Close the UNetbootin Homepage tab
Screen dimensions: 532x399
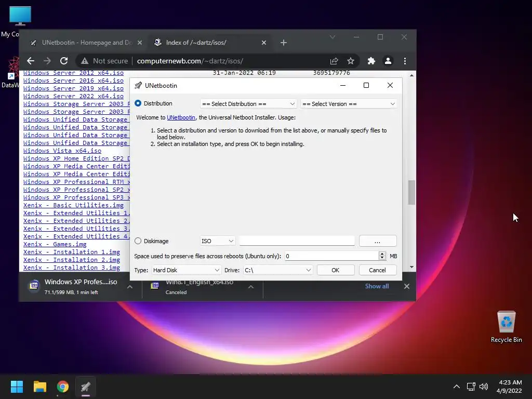(140, 43)
